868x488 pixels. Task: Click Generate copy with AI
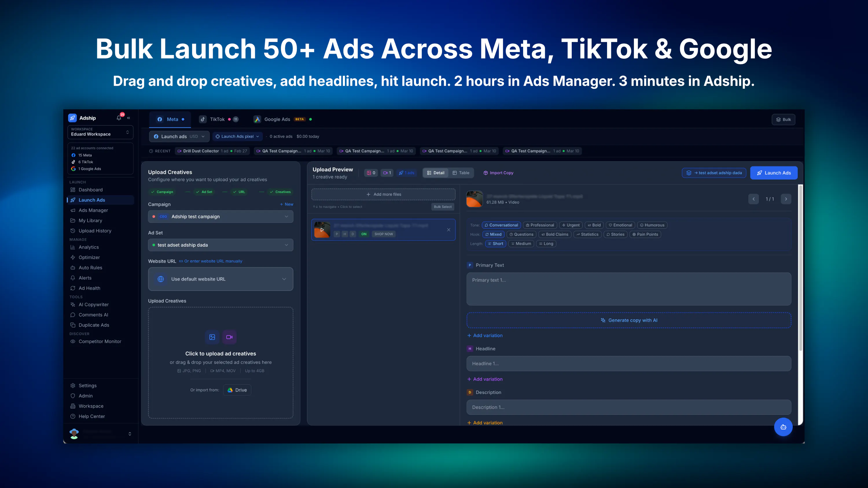point(629,320)
